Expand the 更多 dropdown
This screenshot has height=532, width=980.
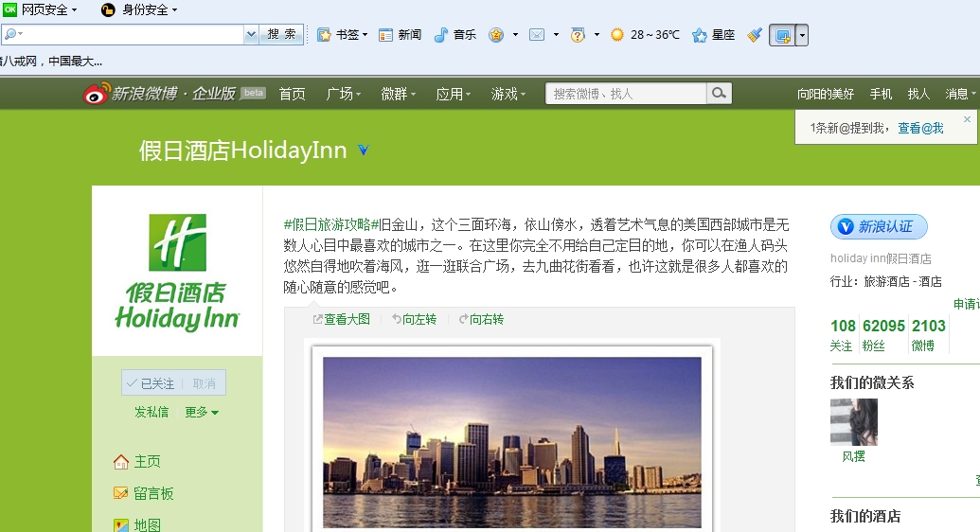click(202, 412)
